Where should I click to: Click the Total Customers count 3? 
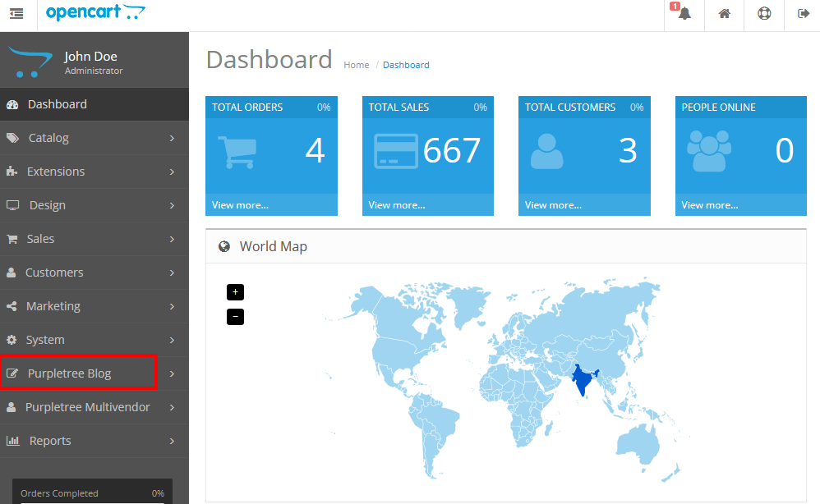[628, 150]
